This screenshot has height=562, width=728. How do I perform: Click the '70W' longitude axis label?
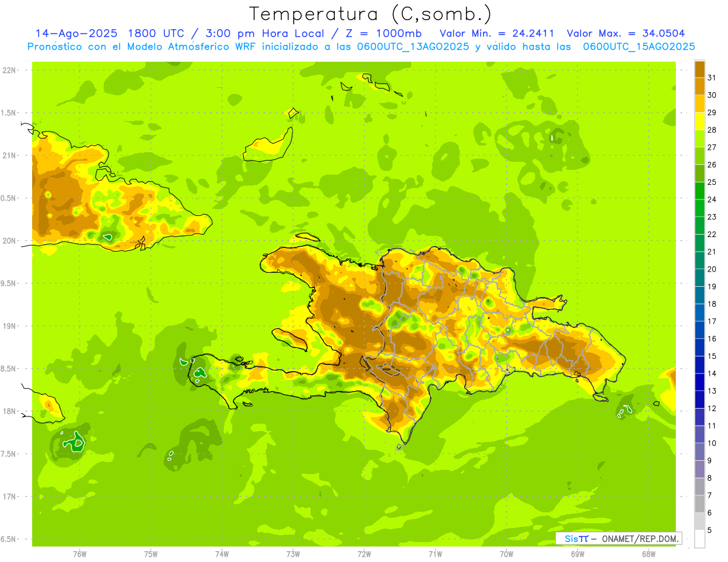(x=507, y=554)
